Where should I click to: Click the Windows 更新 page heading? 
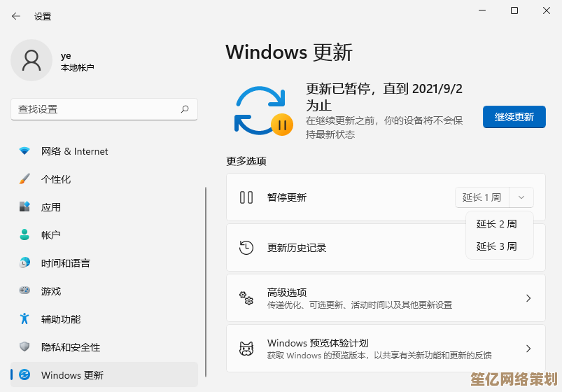tap(289, 52)
